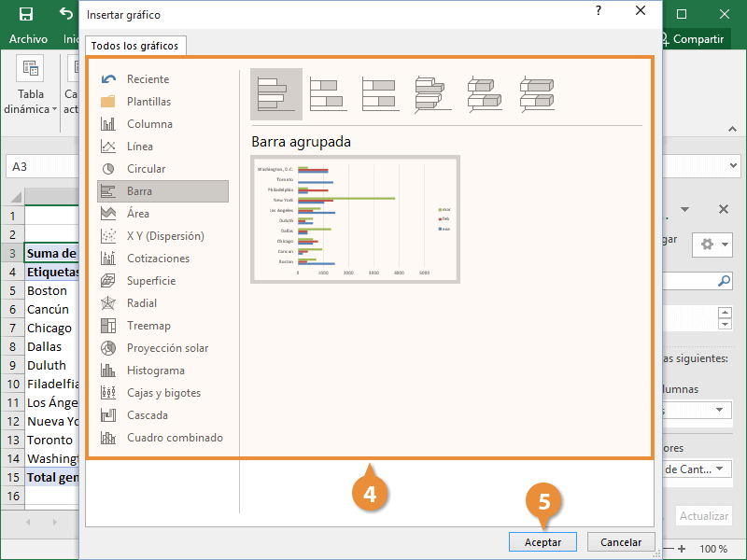Pick the 3-D clustered bar subtype icon

pyautogui.click(x=432, y=94)
